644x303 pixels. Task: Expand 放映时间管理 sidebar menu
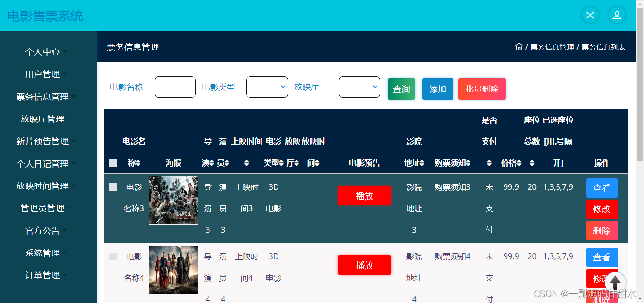(x=46, y=186)
